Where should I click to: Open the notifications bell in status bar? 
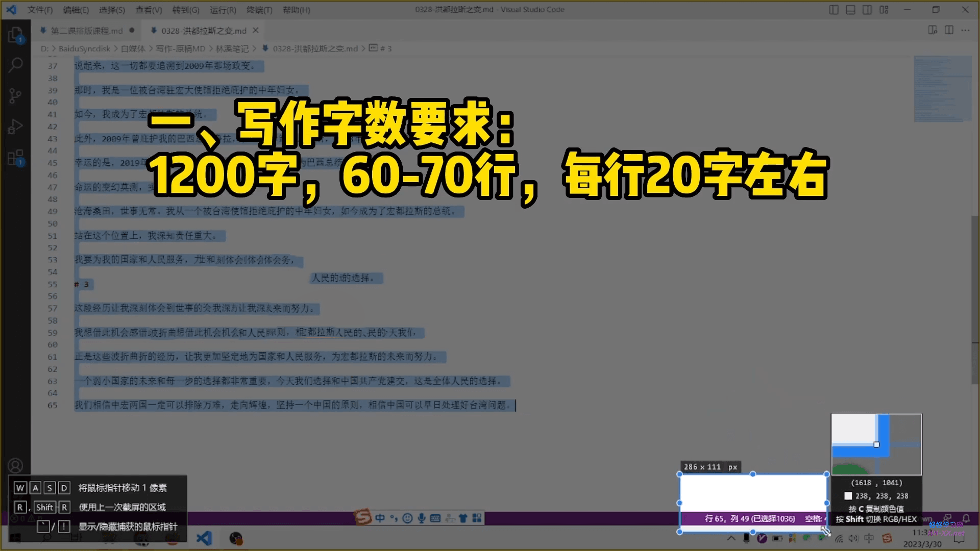[966, 518]
